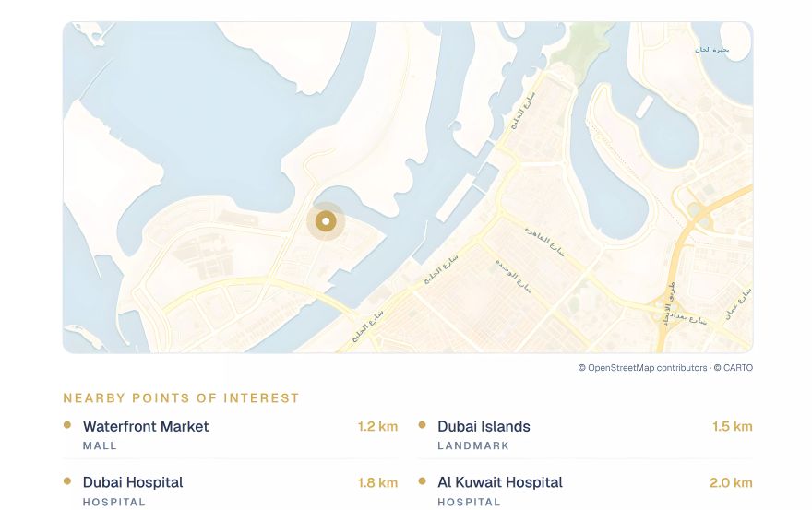Click the Nearby Points of Interest heading
The image size is (812, 510).
pos(181,398)
